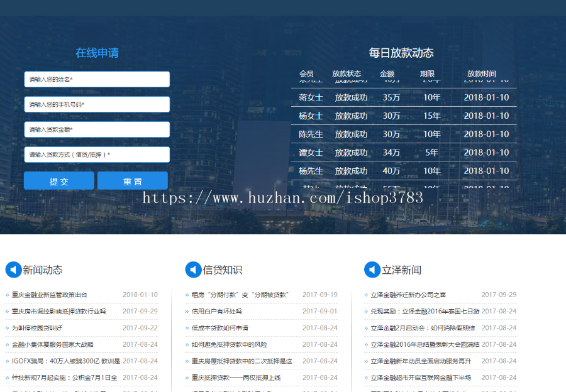Click the » arrow before 低成本贷款如何申请
Image resolution: width=566 pixels, height=392 pixels.
(186, 327)
